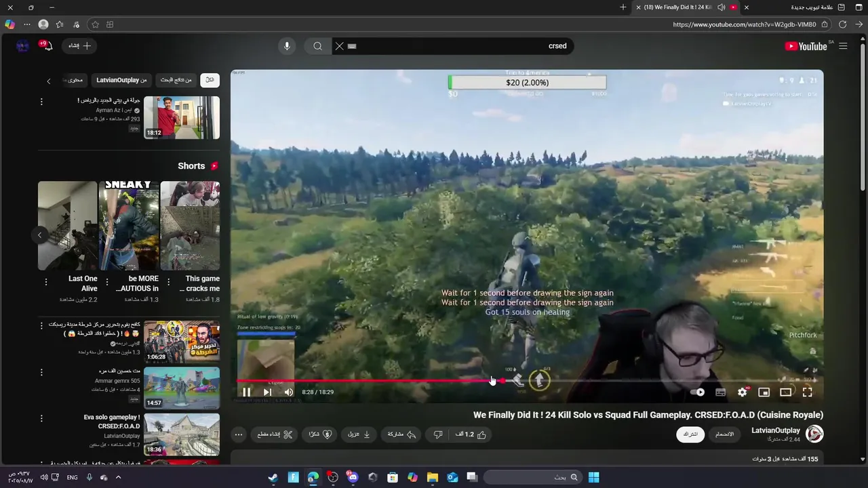Click in the YouTube search field
This screenshot has height=488, width=868.
click(454, 46)
